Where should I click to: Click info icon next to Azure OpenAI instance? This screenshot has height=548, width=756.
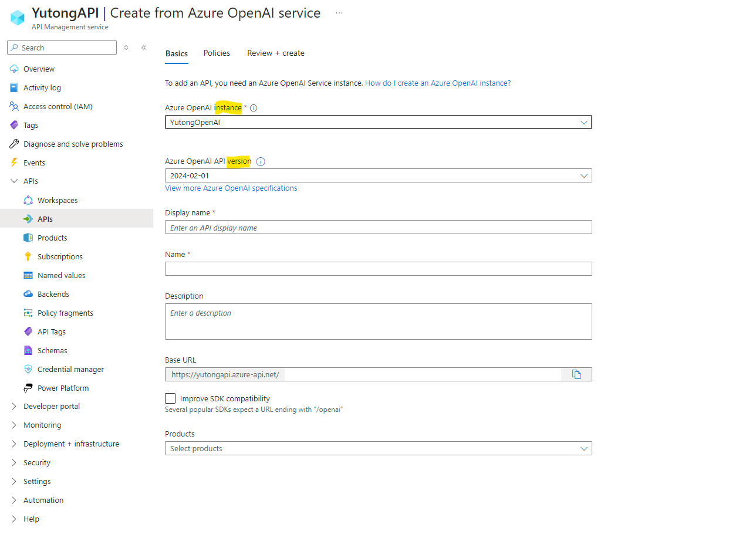click(254, 108)
